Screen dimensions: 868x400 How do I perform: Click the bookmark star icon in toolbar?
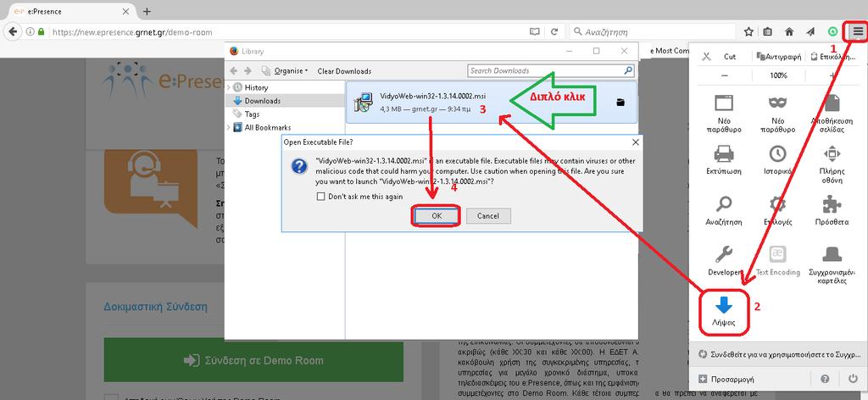click(x=748, y=32)
